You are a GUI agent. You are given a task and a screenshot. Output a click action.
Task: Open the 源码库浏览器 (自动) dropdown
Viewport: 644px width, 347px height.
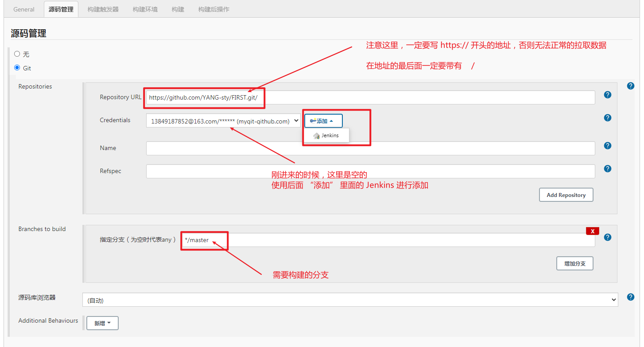tap(350, 300)
